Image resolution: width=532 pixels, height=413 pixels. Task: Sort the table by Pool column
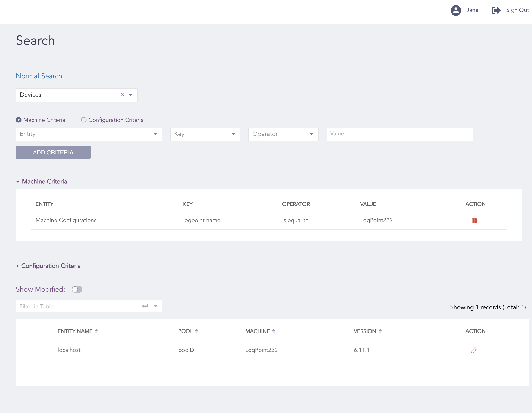pos(197,331)
